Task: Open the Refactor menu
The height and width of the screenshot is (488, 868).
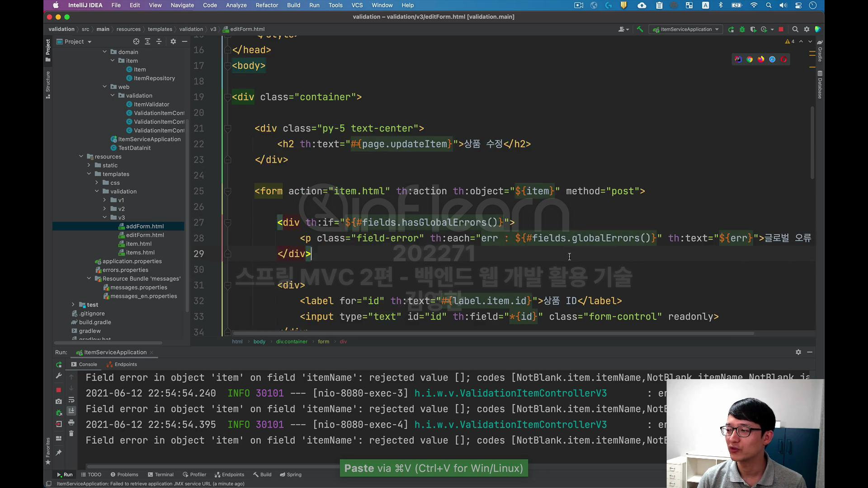Action: point(267,5)
